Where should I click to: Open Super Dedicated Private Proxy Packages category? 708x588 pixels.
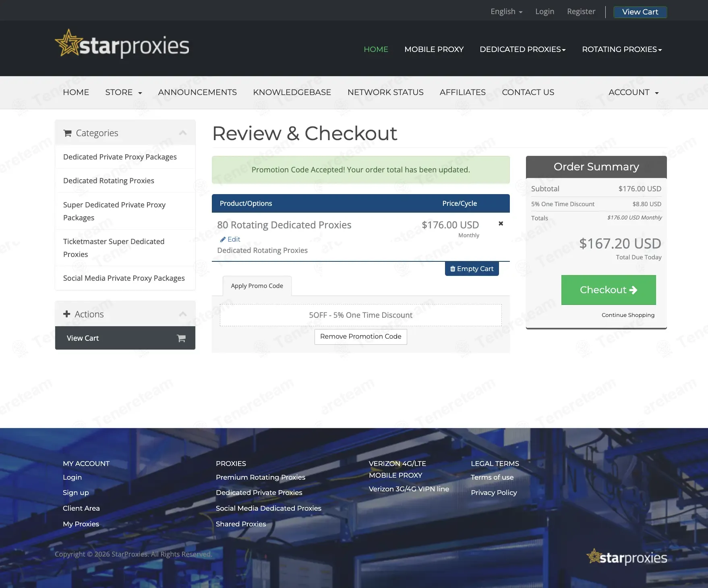point(125,211)
